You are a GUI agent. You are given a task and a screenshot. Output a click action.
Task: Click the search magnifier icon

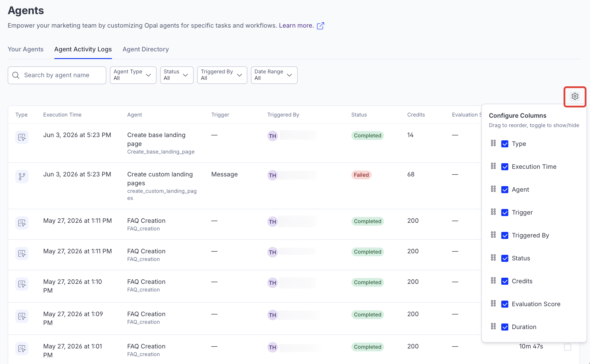tap(16, 75)
